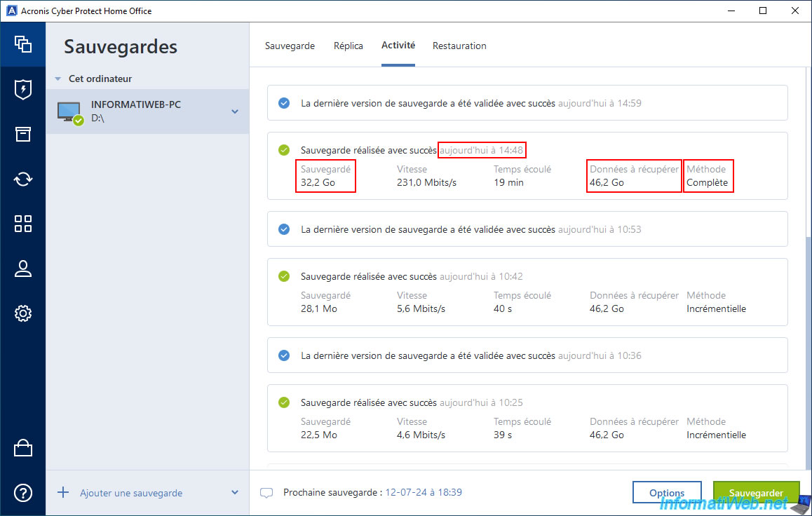Click Incrémentielle method in 10:42 backup card
Viewport: 812px width, 516px height.
click(x=716, y=309)
